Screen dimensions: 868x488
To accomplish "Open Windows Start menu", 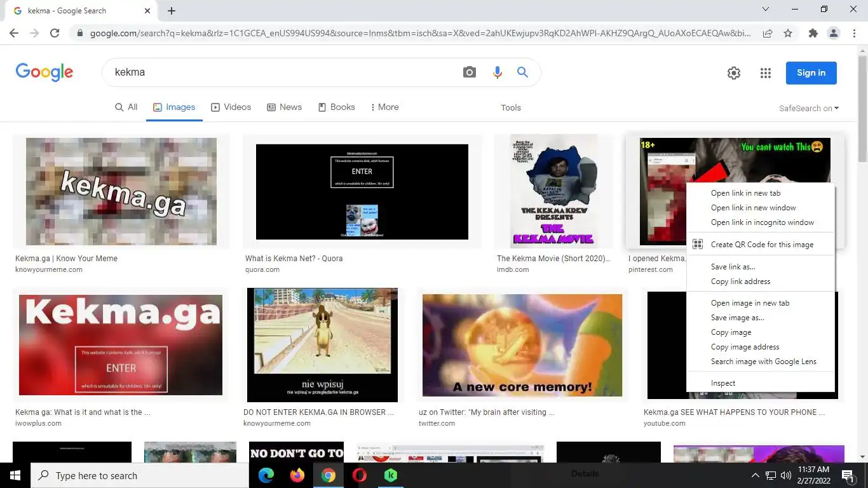I will 15,475.
